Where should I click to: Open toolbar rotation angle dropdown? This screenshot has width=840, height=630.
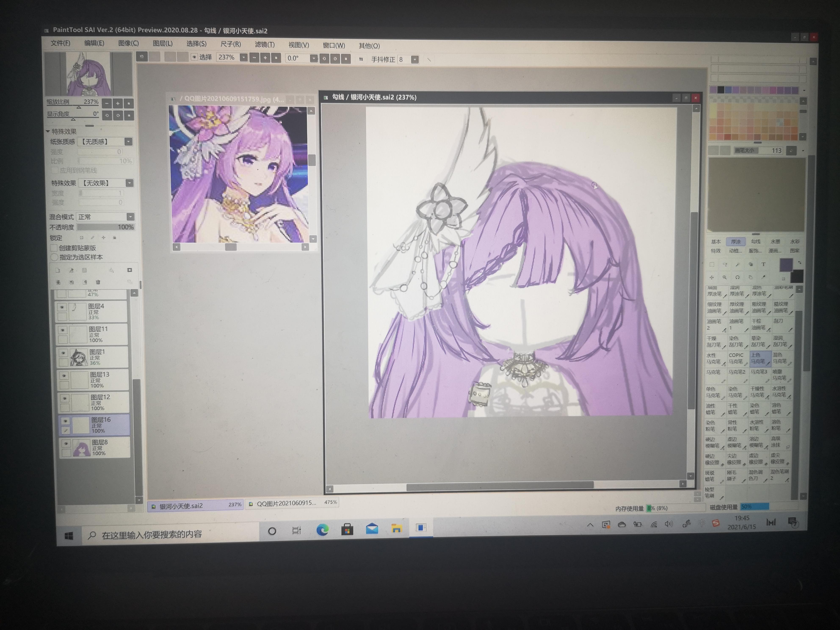pos(314,58)
